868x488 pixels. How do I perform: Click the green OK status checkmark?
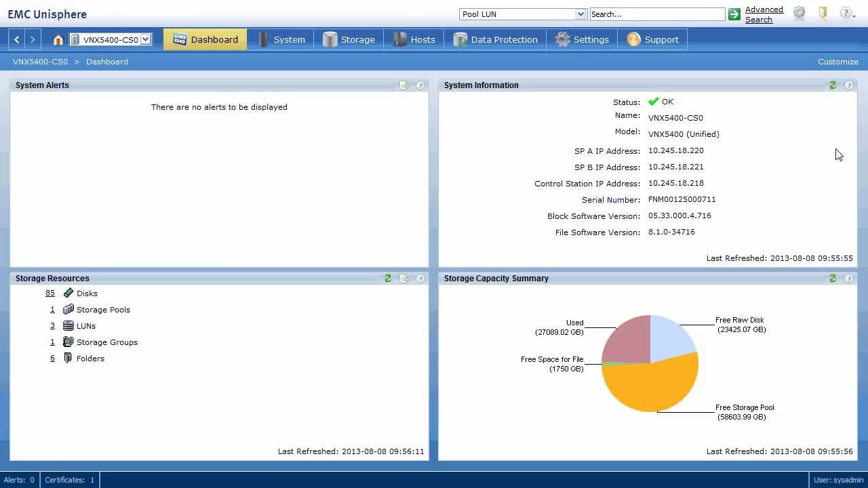pyautogui.click(x=653, y=102)
